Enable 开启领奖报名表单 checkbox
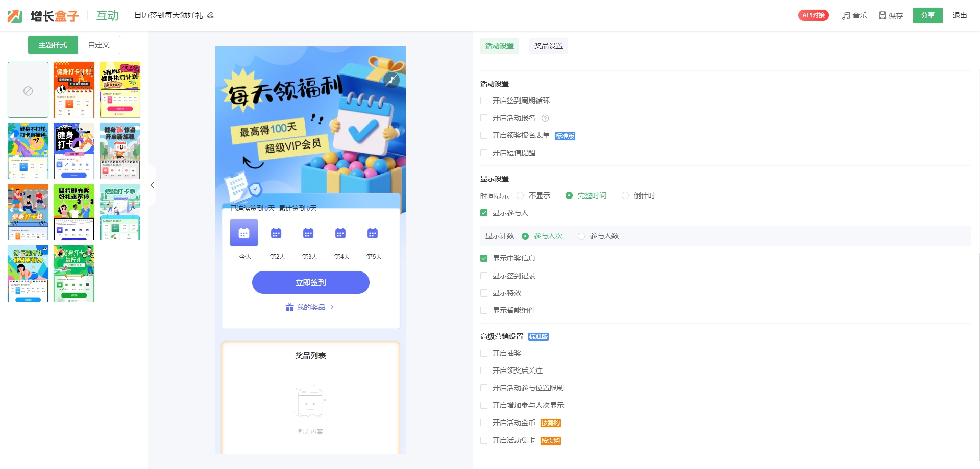The image size is (980, 469). (x=484, y=135)
